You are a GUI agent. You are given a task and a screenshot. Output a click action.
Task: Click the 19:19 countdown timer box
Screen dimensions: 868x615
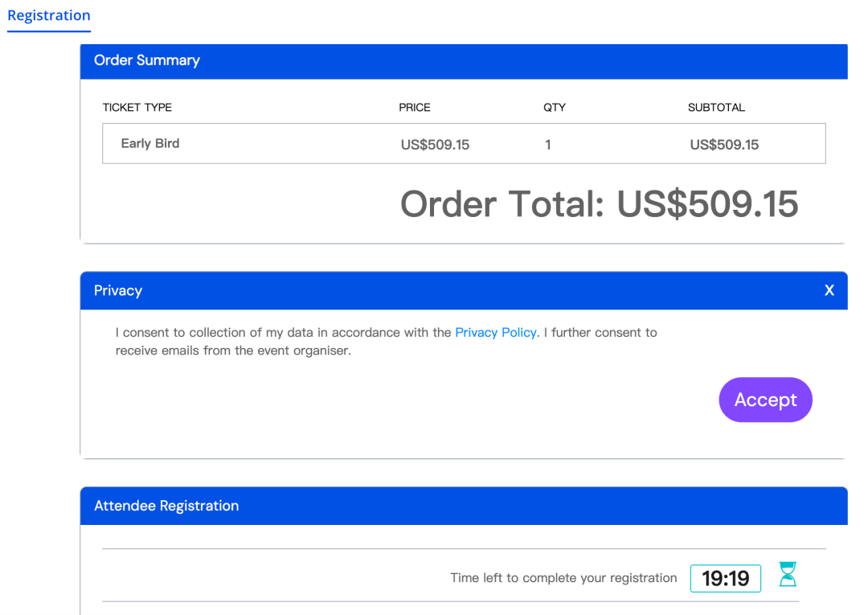[x=725, y=578]
